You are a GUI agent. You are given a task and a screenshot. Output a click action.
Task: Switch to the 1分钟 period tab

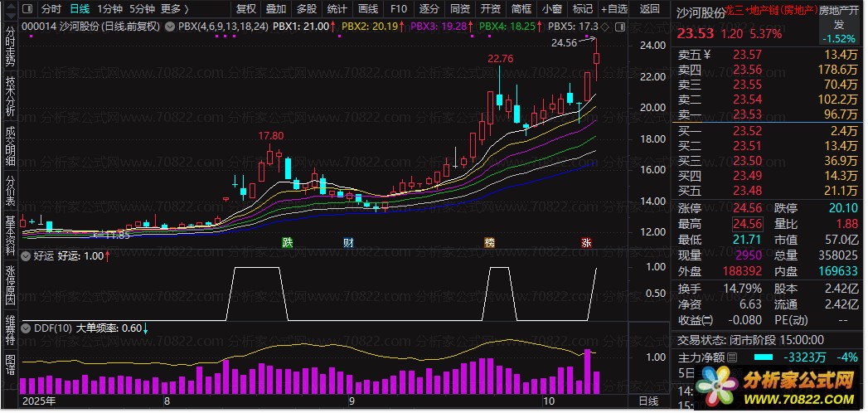109,9
